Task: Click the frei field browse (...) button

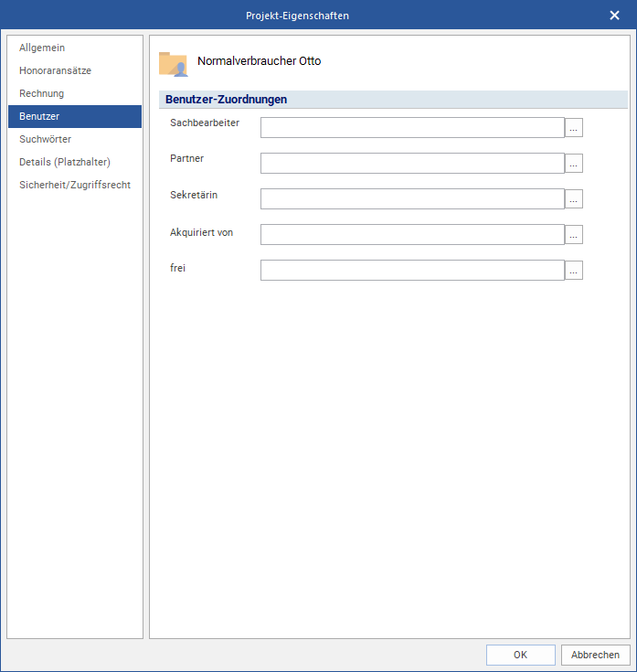Action: pos(574,270)
